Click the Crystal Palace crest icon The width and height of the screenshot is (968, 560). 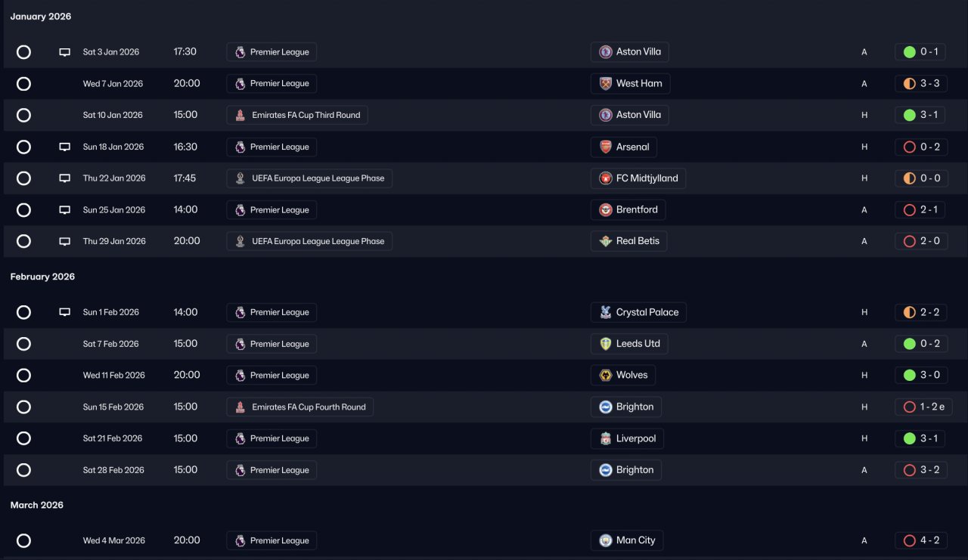coord(606,312)
